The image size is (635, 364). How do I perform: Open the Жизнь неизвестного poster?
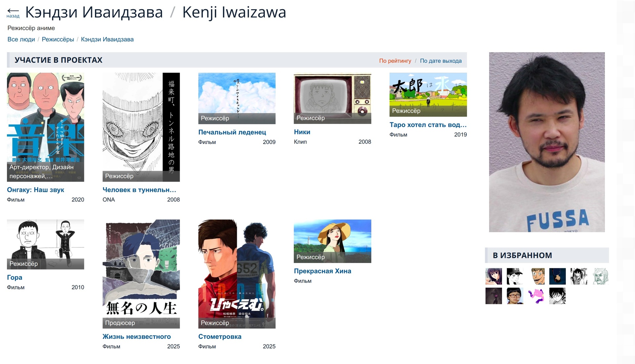pyautogui.click(x=141, y=274)
